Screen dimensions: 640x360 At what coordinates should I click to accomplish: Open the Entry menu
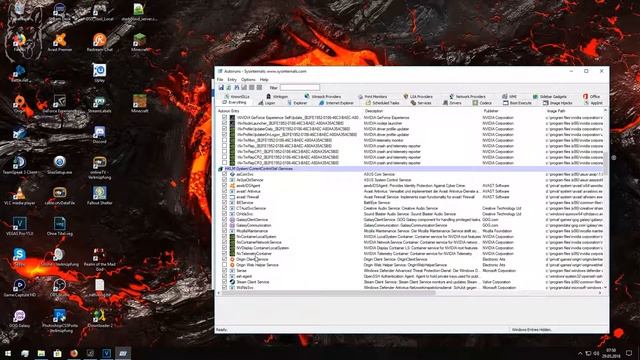(x=232, y=80)
